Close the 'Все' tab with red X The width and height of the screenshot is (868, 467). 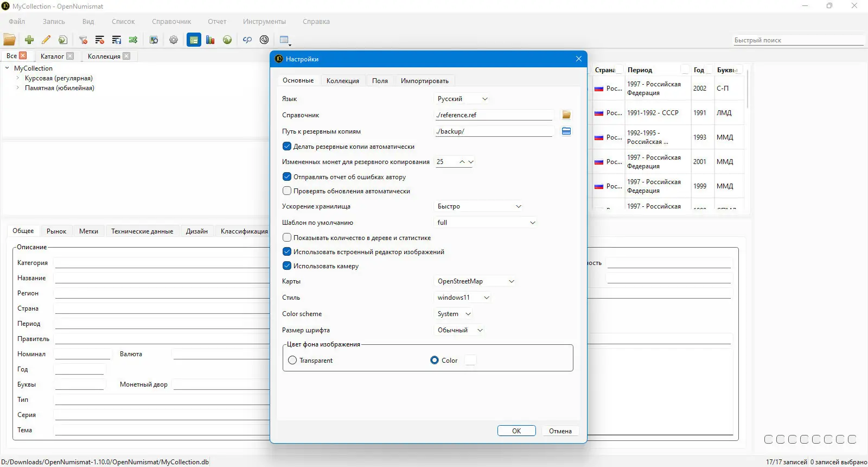pyautogui.click(x=23, y=55)
